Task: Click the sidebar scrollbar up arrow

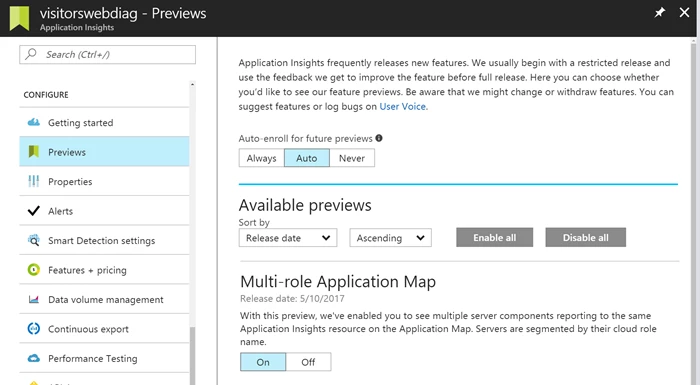Action: click(192, 84)
